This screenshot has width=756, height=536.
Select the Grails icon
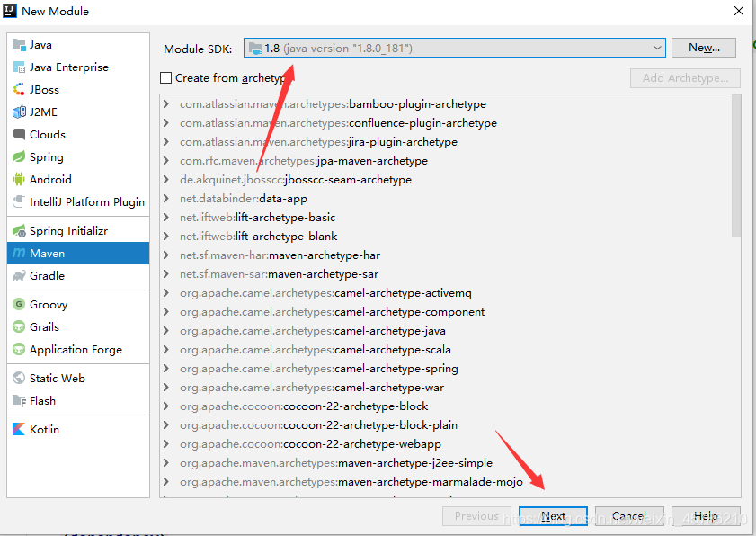pyautogui.click(x=19, y=327)
